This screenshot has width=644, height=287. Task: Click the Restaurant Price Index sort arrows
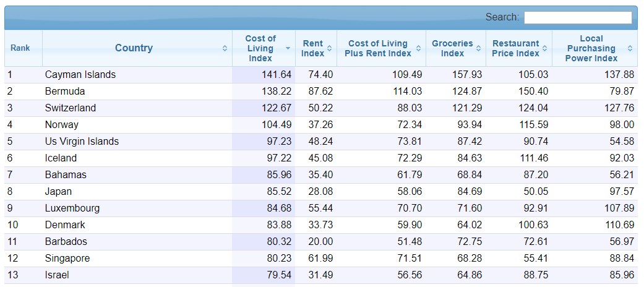click(544, 48)
